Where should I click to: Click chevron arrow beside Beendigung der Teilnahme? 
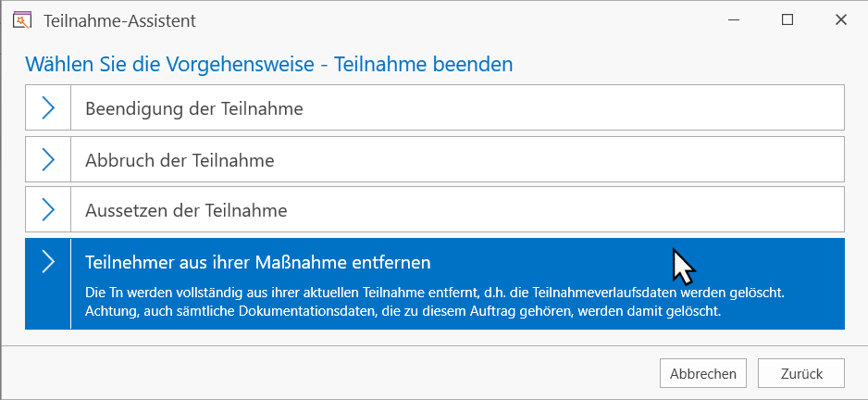(x=48, y=107)
